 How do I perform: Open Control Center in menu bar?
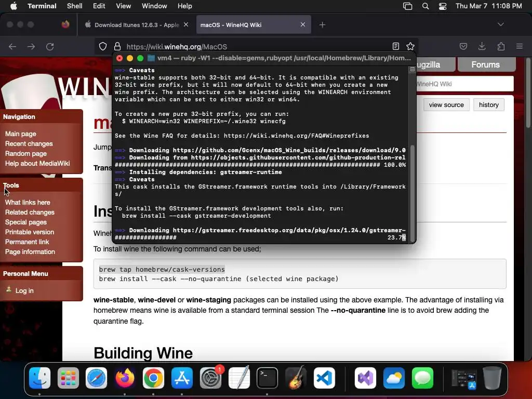pos(443,6)
